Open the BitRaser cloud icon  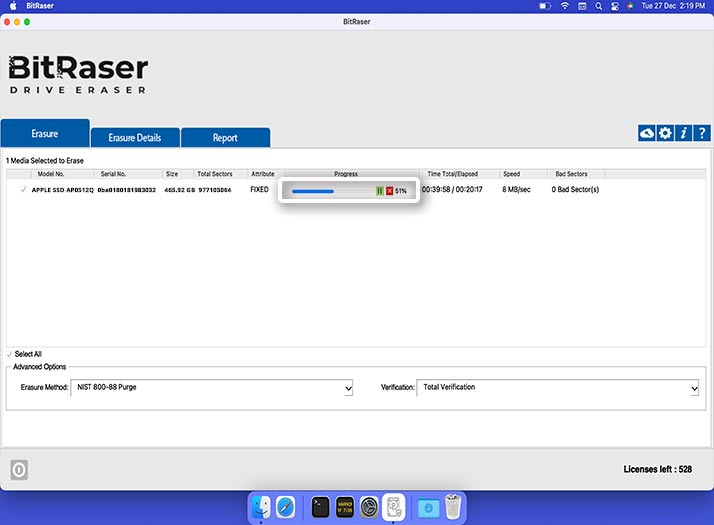646,133
